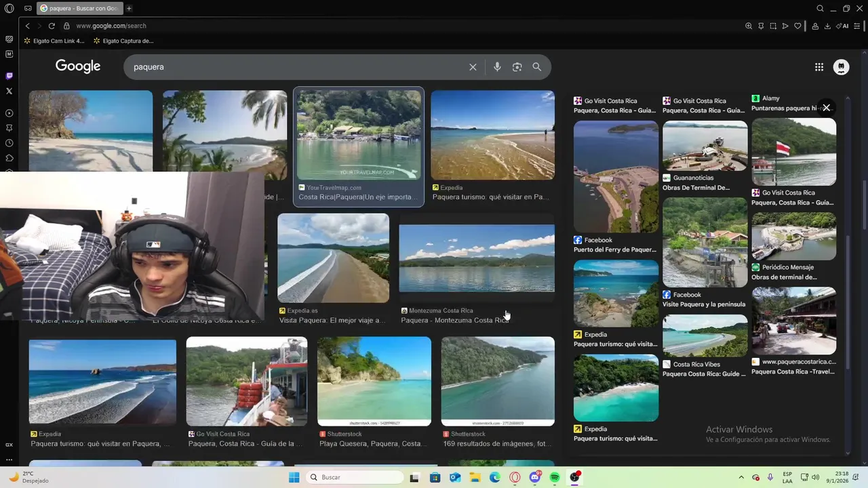Screen dimensions: 868x488
Task: Open the YourTravelMap.com Paquera image result
Action: coord(359,135)
